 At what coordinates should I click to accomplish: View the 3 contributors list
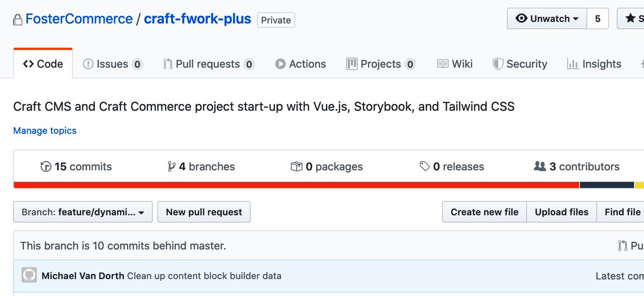(577, 167)
